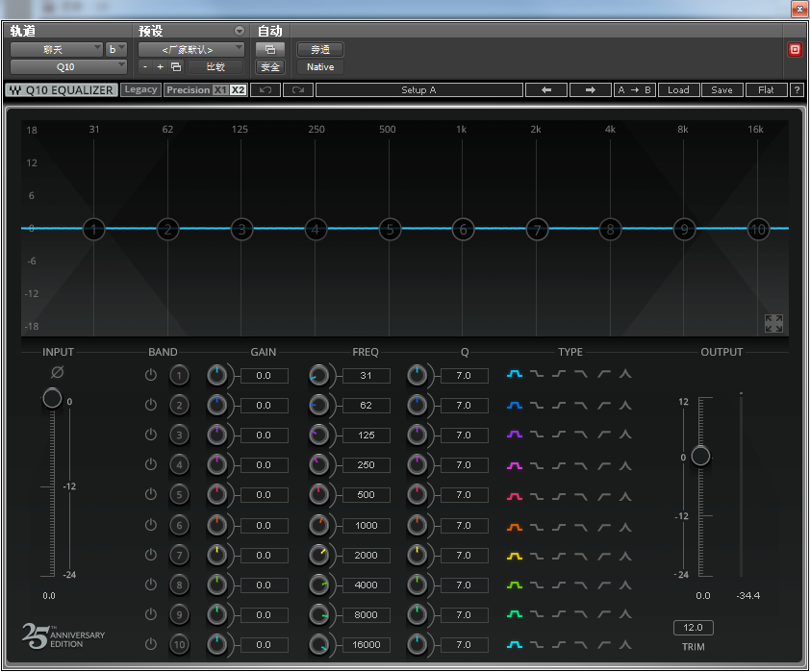Open plugin help question mark
Viewport: 810px width, 672px height.
point(797,89)
